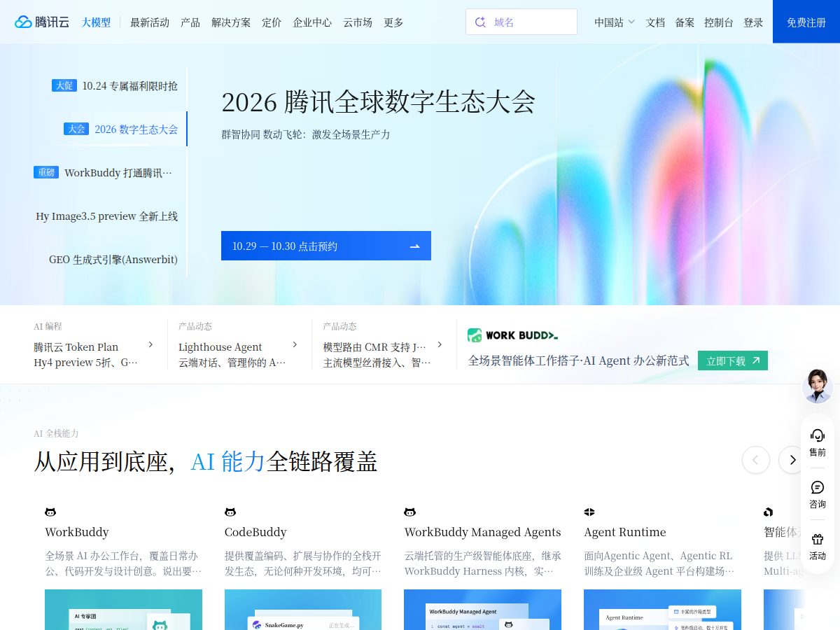Click the 10.29 — 10.30 点击预约 button
This screenshot has width=840, height=630.
[x=326, y=246]
